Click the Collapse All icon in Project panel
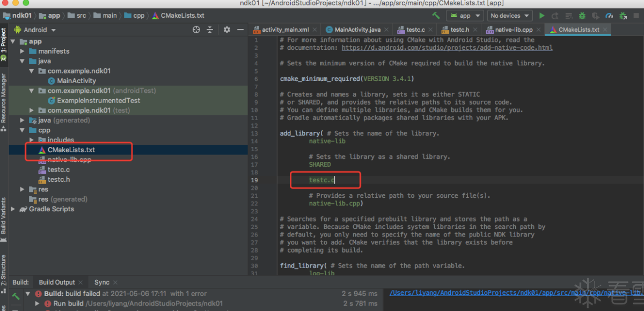The image size is (644, 311). [x=210, y=30]
